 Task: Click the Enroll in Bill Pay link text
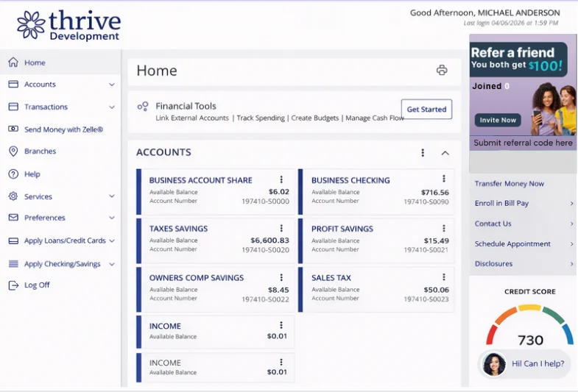(x=501, y=203)
